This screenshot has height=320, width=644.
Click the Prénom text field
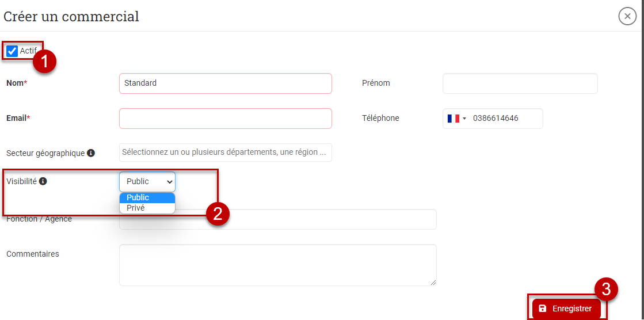coord(520,83)
